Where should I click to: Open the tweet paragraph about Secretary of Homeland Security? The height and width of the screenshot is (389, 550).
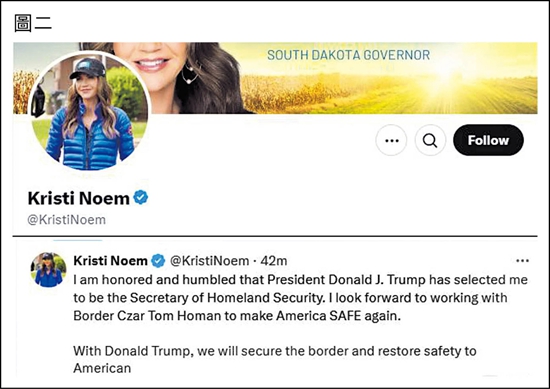pos(301,298)
